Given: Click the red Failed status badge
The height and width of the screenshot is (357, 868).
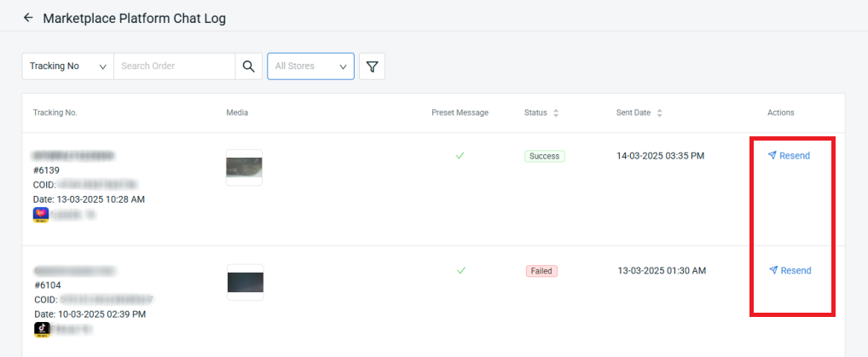Looking at the screenshot, I should [541, 271].
